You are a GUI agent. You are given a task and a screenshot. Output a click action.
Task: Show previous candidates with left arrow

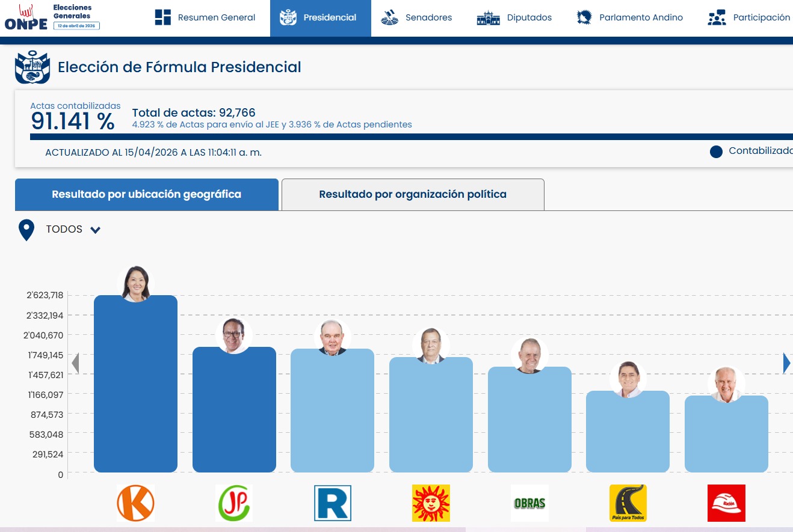(x=75, y=363)
